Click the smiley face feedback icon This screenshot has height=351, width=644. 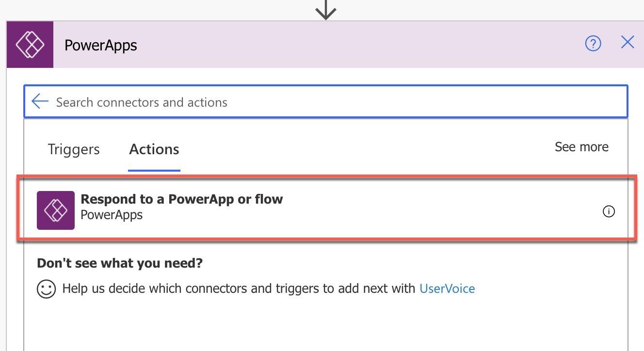(46, 289)
